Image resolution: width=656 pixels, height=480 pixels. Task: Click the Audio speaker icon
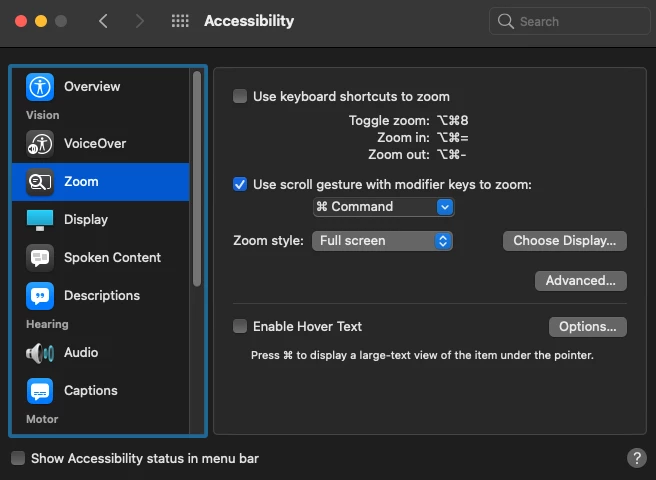point(40,353)
